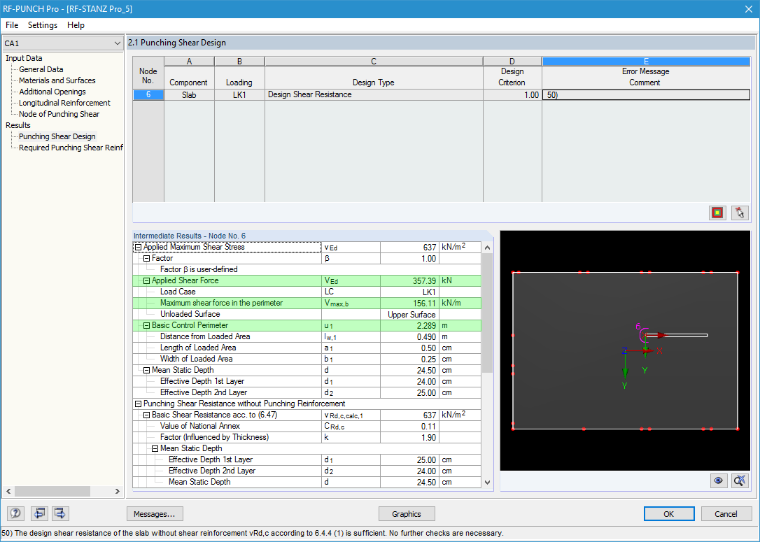Click column B Loading header
Screen dimensions: 760x542
pos(239,73)
